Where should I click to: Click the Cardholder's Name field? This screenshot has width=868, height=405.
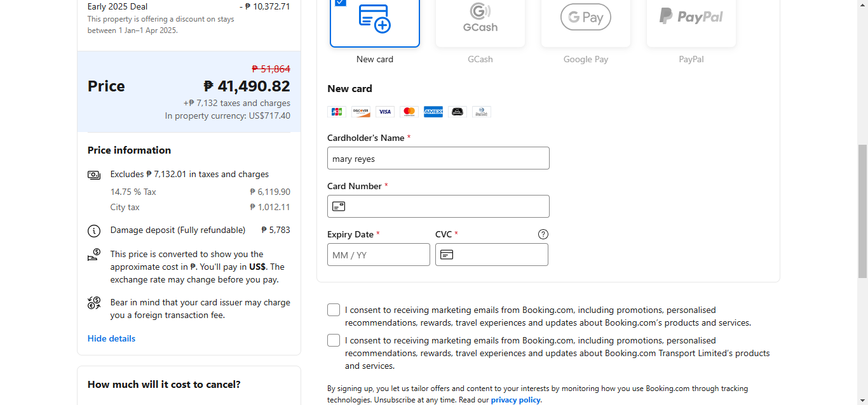click(438, 158)
